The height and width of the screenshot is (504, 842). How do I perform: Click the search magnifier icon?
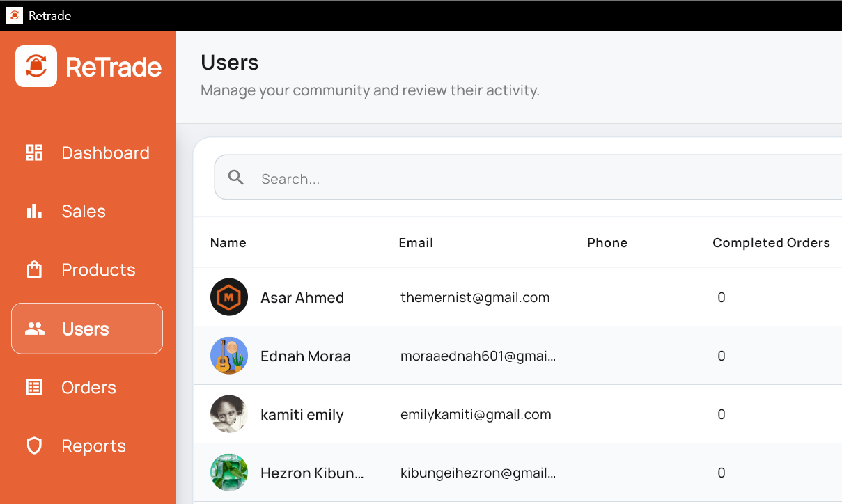235,177
